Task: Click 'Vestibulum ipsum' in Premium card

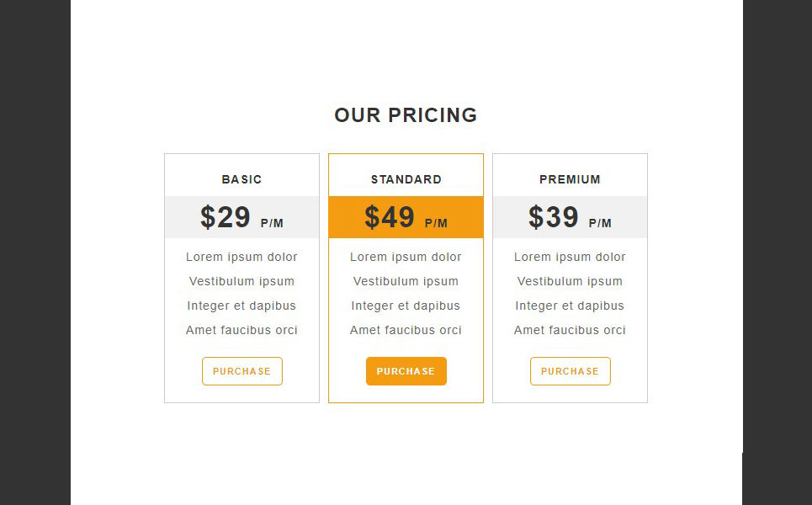Action: [571, 281]
